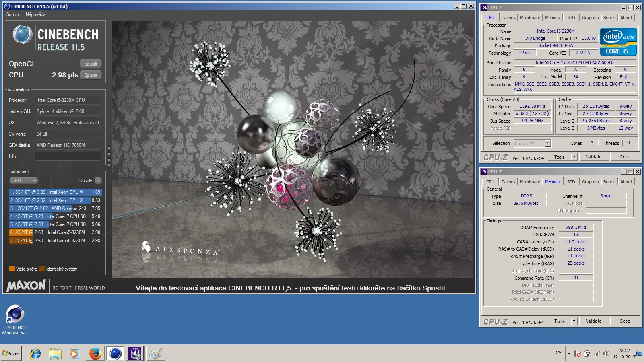The image size is (644, 362).
Task: Click the Identický systém legend swatch
Action: 42,269
